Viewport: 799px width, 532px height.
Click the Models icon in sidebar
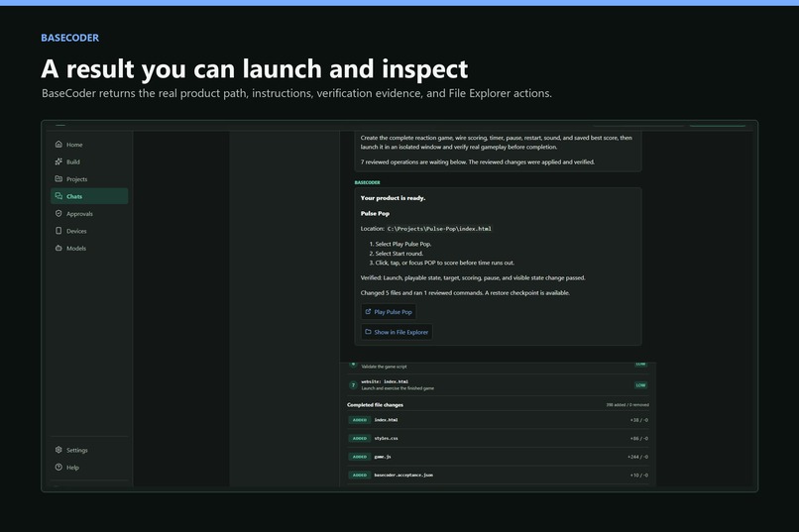58,248
